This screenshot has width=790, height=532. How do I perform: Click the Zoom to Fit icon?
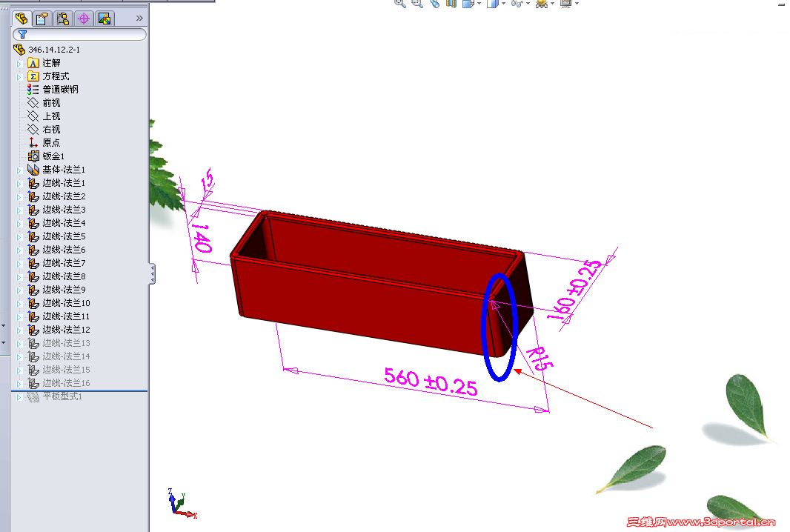pyautogui.click(x=400, y=3)
